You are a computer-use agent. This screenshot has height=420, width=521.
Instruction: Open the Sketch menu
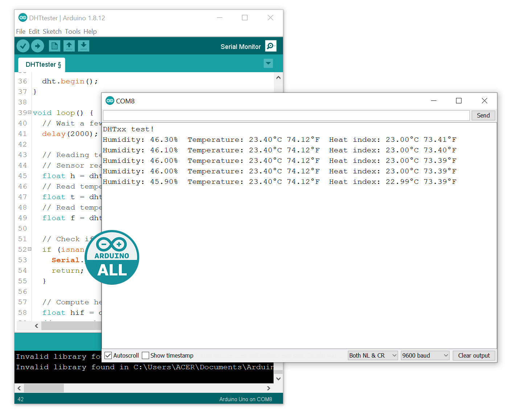[x=52, y=32]
